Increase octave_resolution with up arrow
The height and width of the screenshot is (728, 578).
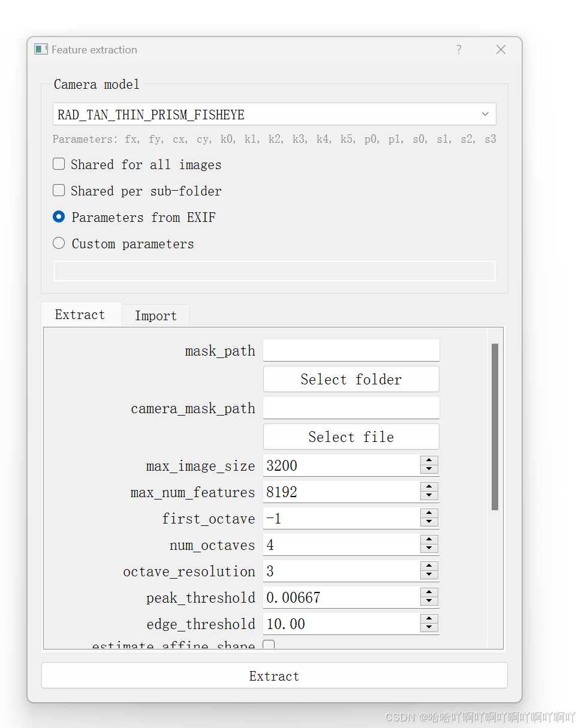429,566
